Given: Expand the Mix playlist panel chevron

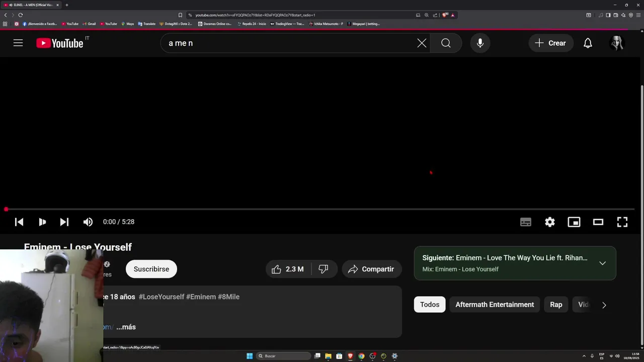Looking at the screenshot, I should point(602,263).
